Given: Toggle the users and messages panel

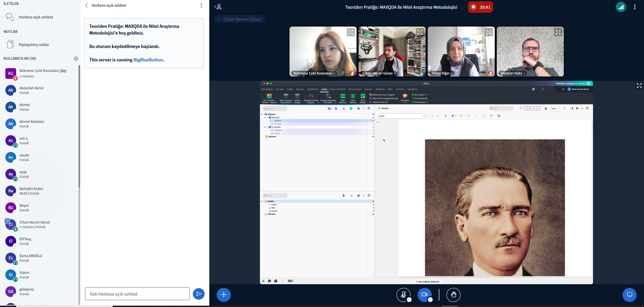Looking at the screenshot, I should pyautogui.click(x=218, y=7).
